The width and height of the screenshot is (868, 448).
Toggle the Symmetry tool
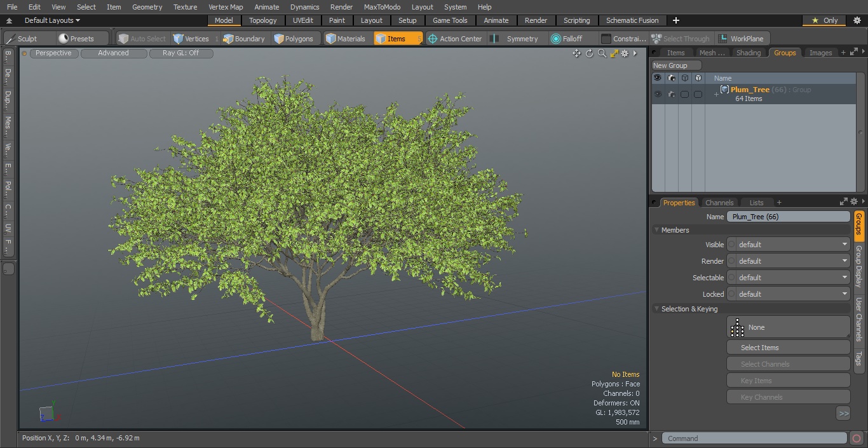[517, 39]
